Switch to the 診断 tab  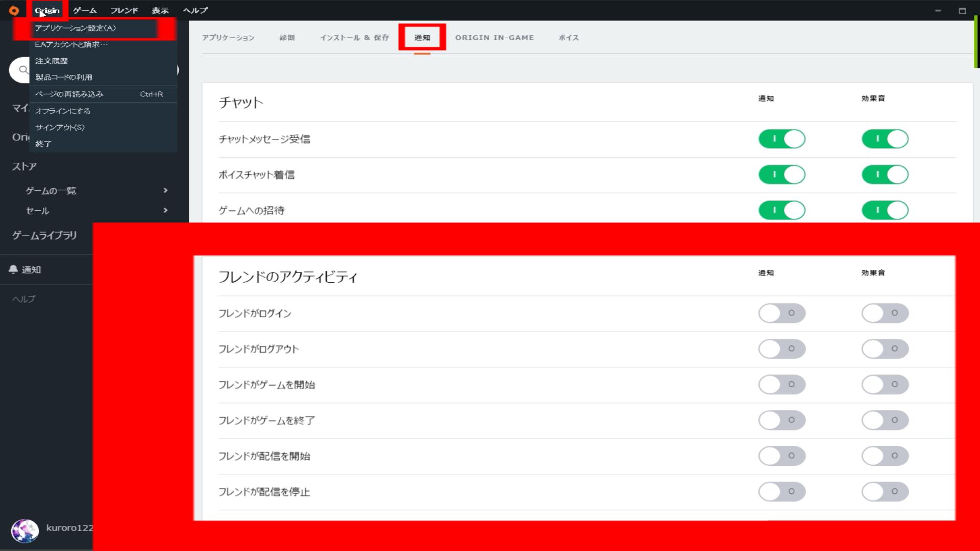point(287,38)
